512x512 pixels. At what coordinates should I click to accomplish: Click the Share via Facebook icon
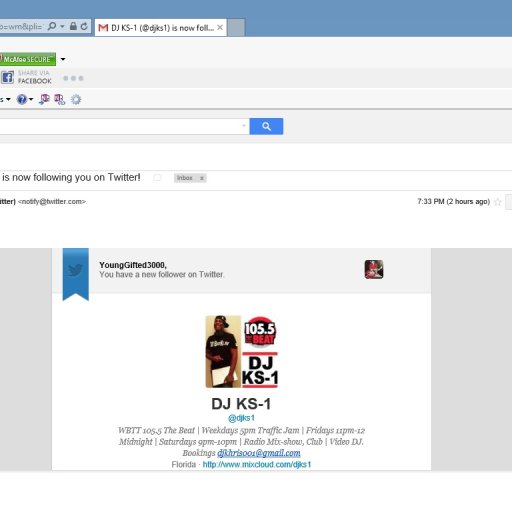tap(7, 77)
